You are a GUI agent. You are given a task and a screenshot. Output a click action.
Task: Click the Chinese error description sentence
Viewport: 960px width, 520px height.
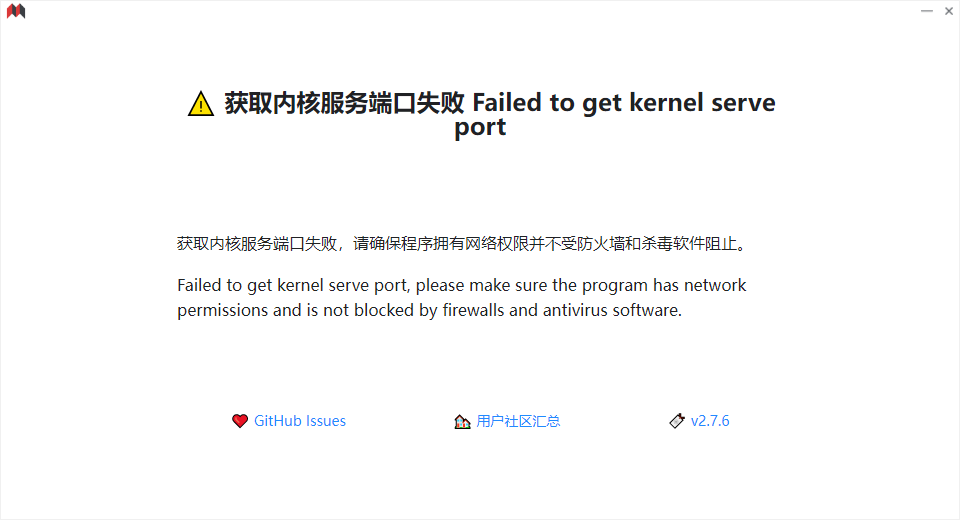[462, 243]
